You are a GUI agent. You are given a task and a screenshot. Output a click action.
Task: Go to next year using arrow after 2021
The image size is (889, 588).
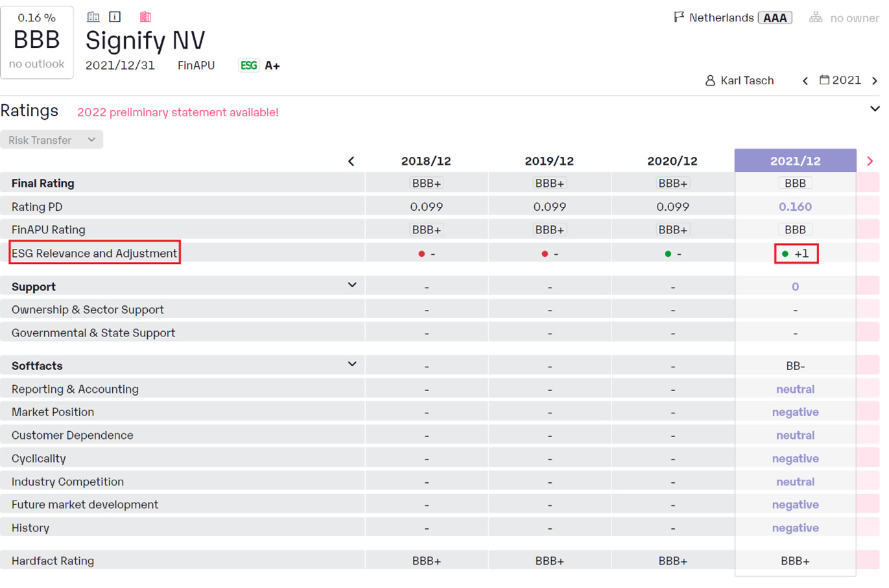click(x=875, y=80)
